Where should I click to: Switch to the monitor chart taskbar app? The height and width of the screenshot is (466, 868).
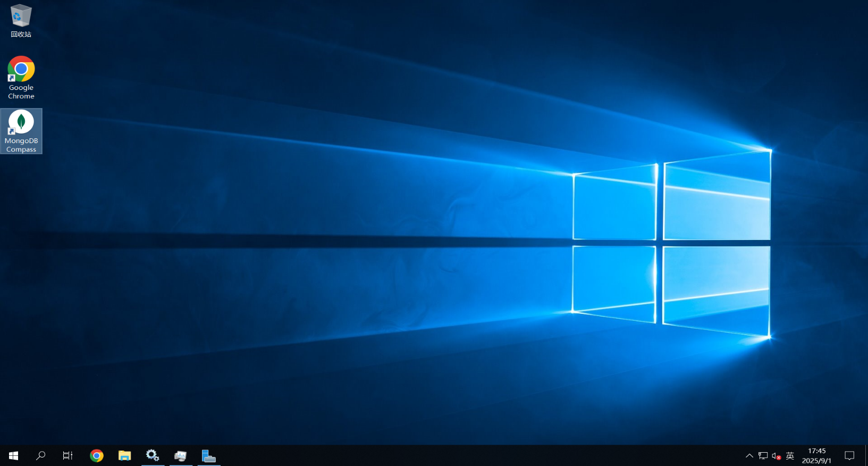181,456
